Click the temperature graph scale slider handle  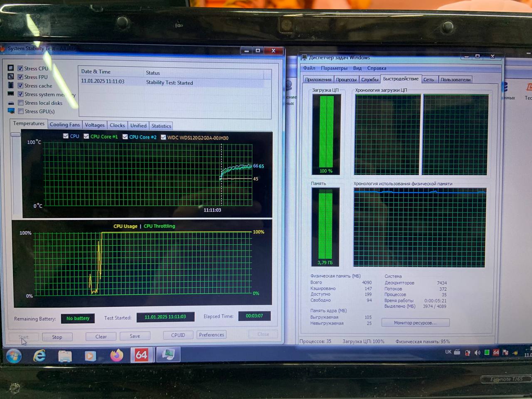point(16,134)
